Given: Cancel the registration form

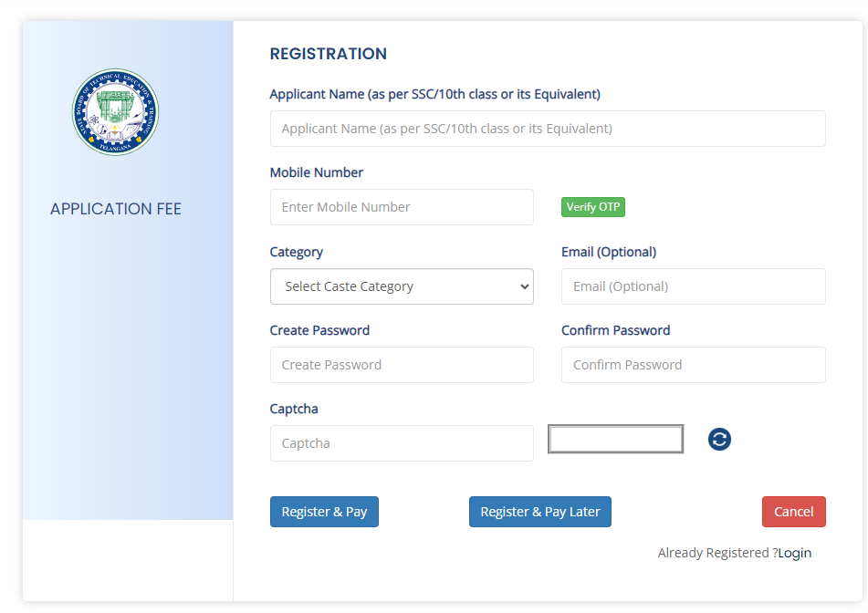Looking at the screenshot, I should pyautogui.click(x=793, y=512).
